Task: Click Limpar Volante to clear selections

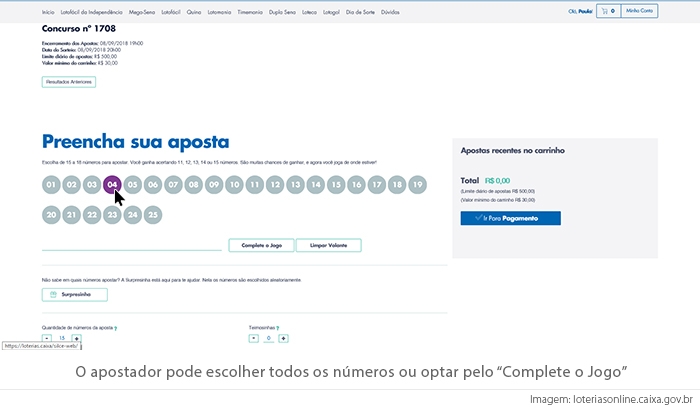Action: tap(328, 245)
